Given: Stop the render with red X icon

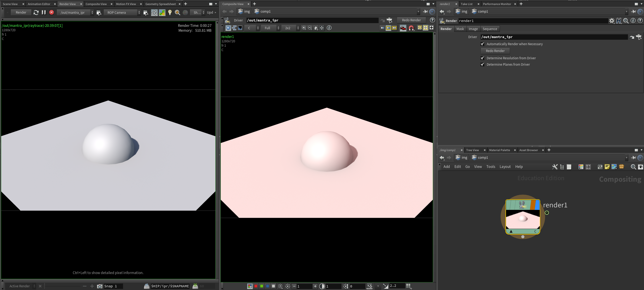Looking at the screenshot, I should point(52,12).
